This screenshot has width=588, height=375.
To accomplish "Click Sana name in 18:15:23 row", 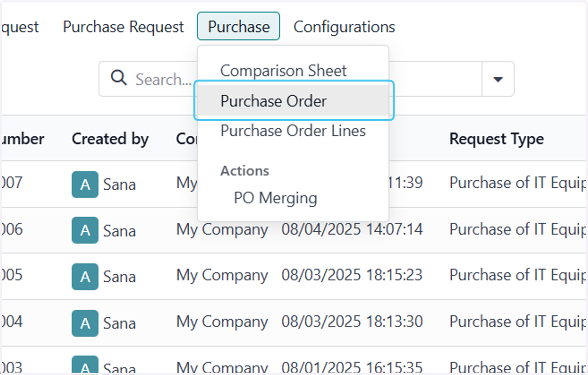I will (120, 277).
